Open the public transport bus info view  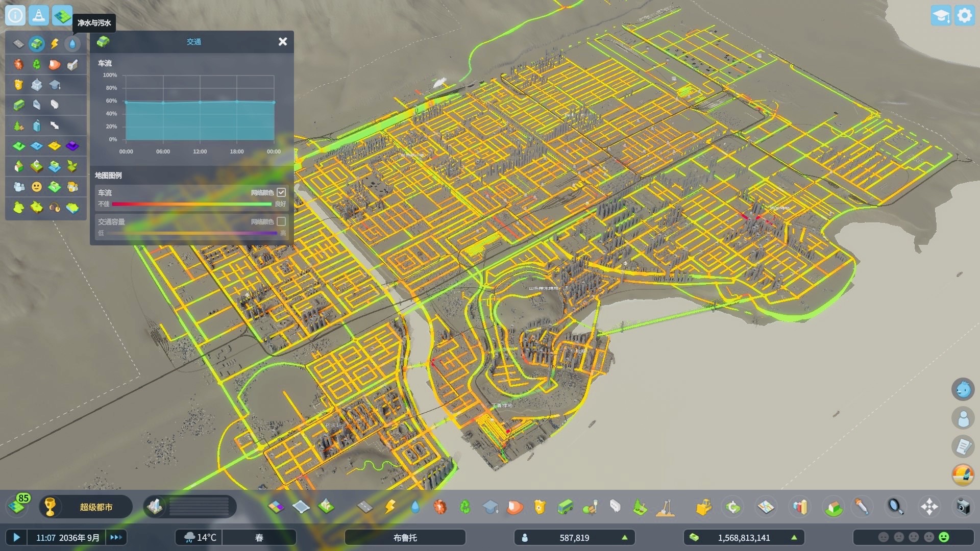tap(18, 105)
